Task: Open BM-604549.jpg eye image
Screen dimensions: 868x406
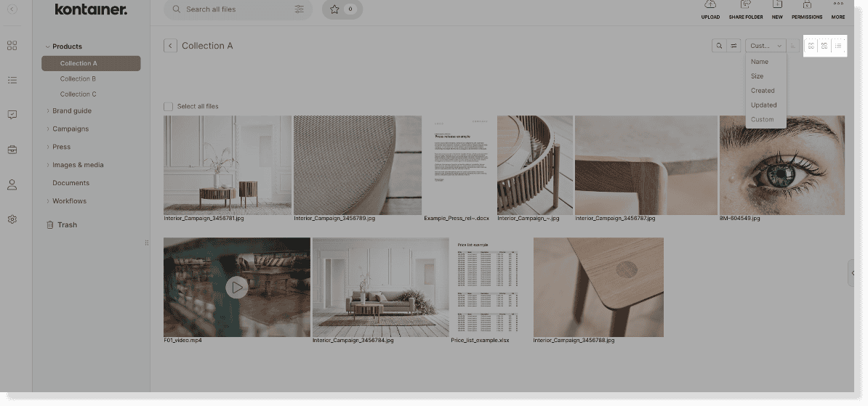Action: click(x=782, y=165)
